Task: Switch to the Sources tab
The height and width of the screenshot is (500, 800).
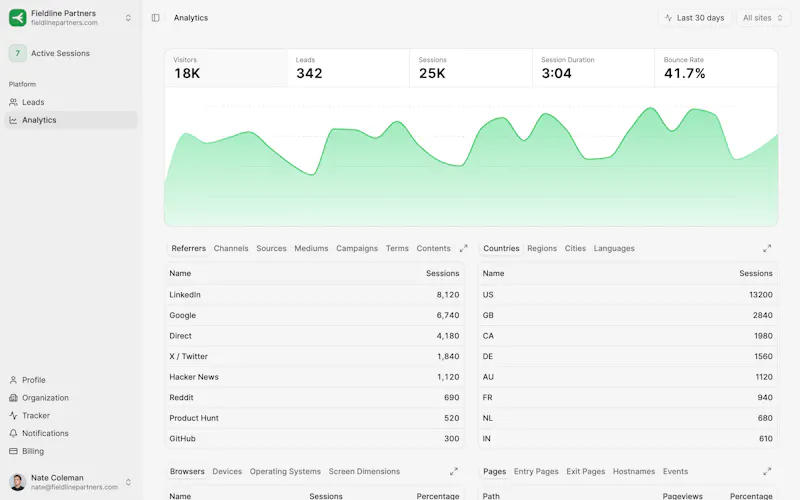Action: pos(271,248)
